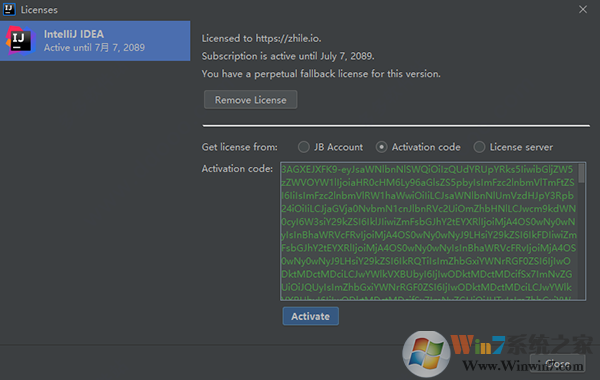Click the 'Licensed to https://zhile.io' text
The width and height of the screenshot is (600, 380).
coord(261,38)
